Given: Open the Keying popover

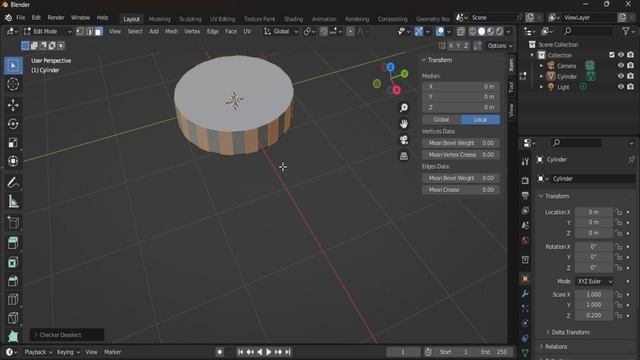Looking at the screenshot, I should tap(68, 352).
